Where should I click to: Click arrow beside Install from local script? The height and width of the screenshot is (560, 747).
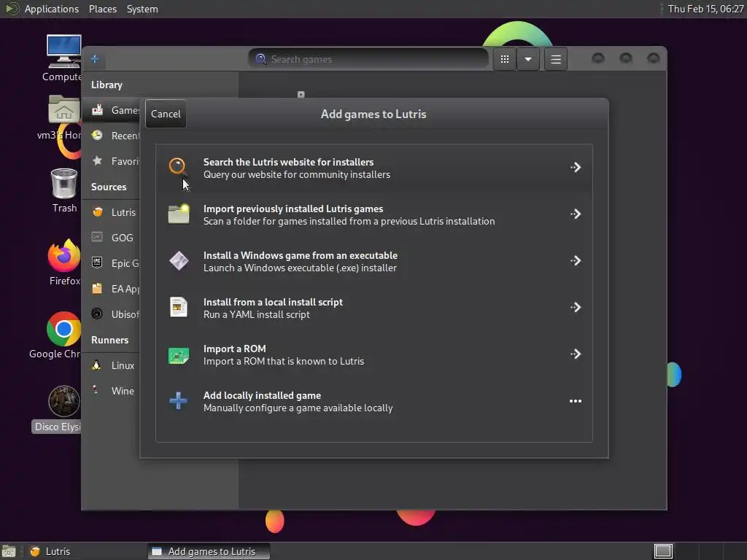coord(576,307)
